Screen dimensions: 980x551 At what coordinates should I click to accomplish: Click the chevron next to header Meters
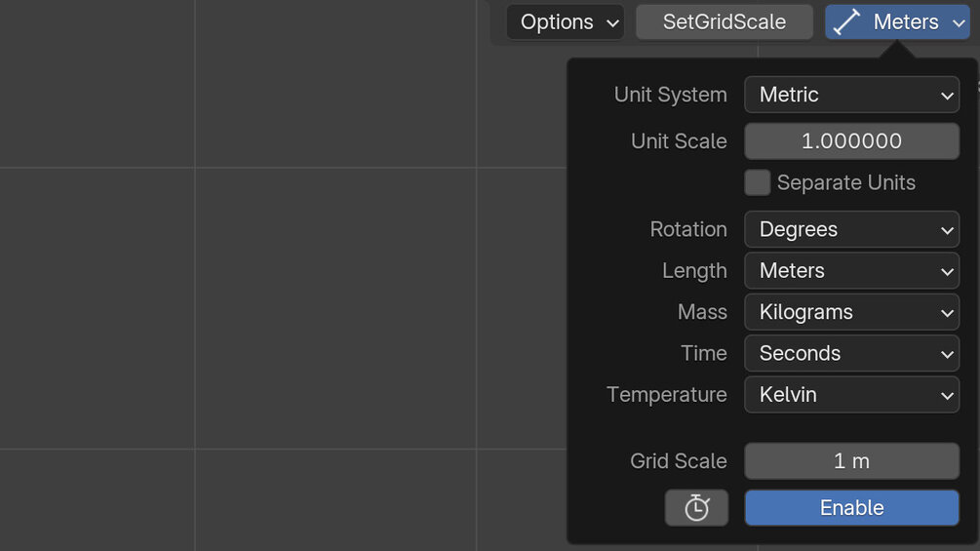pyautogui.click(x=958, y=22)
